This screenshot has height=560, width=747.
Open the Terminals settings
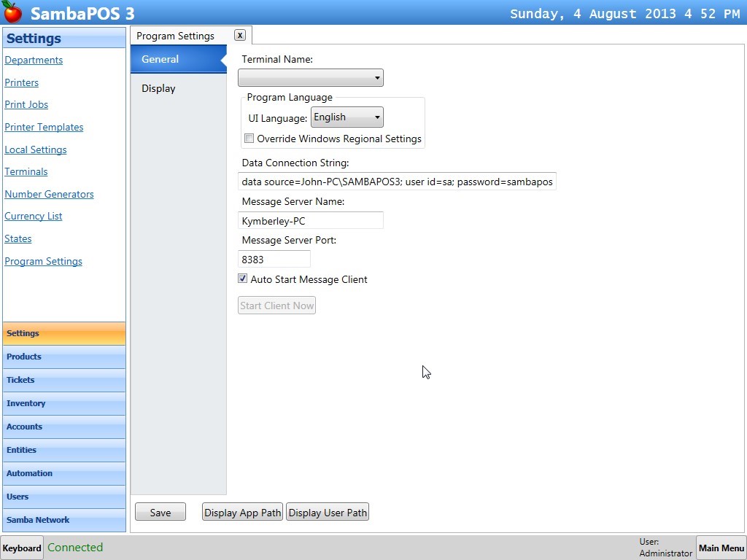26,171
